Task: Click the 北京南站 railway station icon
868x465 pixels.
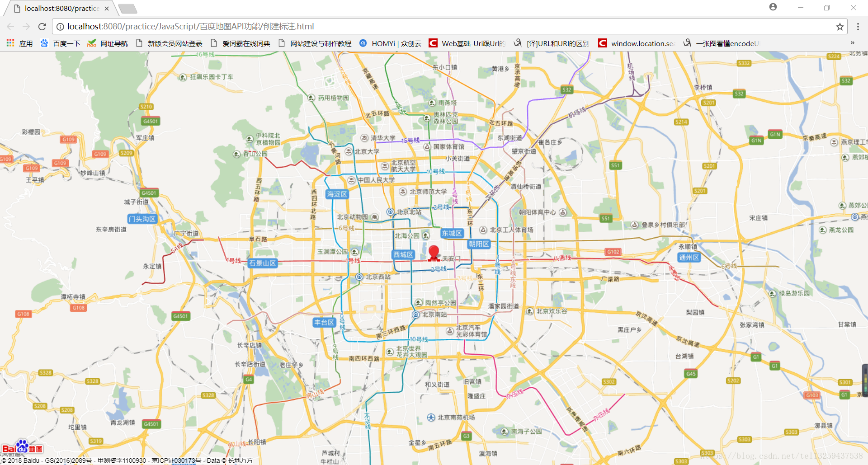Action: [415, 314]
